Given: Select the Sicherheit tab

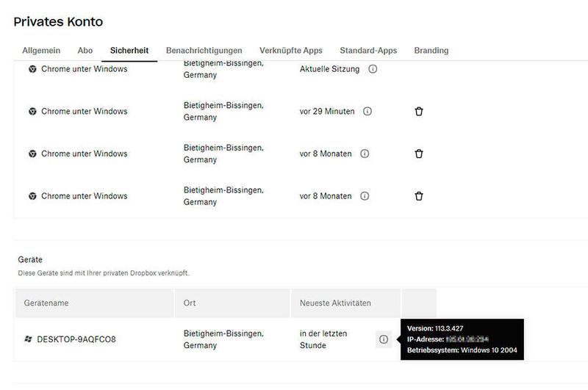Looking at the screenshot, I should [x=129, y=51].
